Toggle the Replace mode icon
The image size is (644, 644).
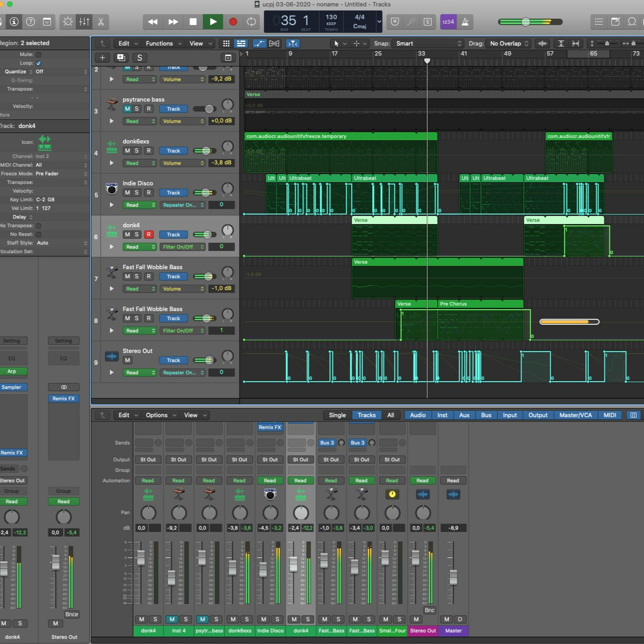pyautogui.click(x=395, y=22)
